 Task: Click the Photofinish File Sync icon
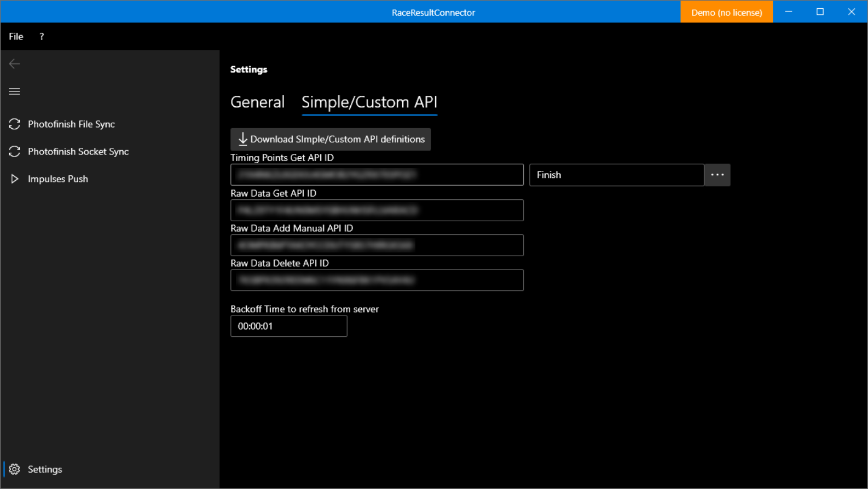coord(14,124)
